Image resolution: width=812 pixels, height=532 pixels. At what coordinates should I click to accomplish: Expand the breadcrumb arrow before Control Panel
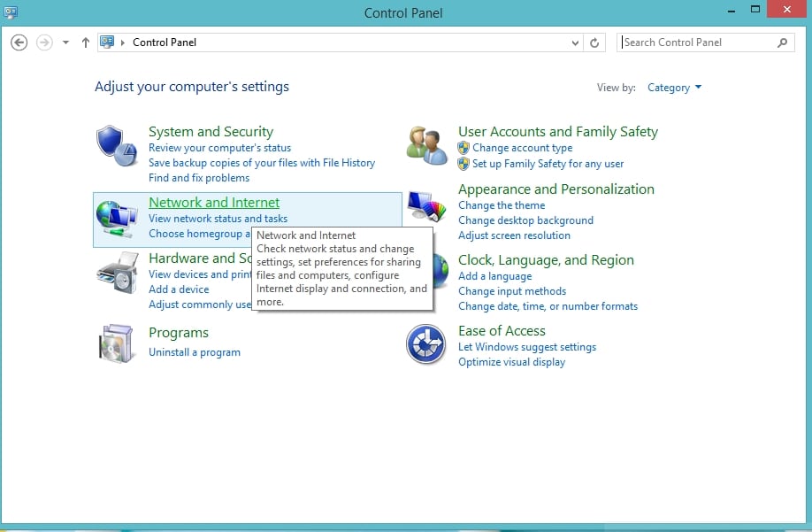tap(123, 42)
